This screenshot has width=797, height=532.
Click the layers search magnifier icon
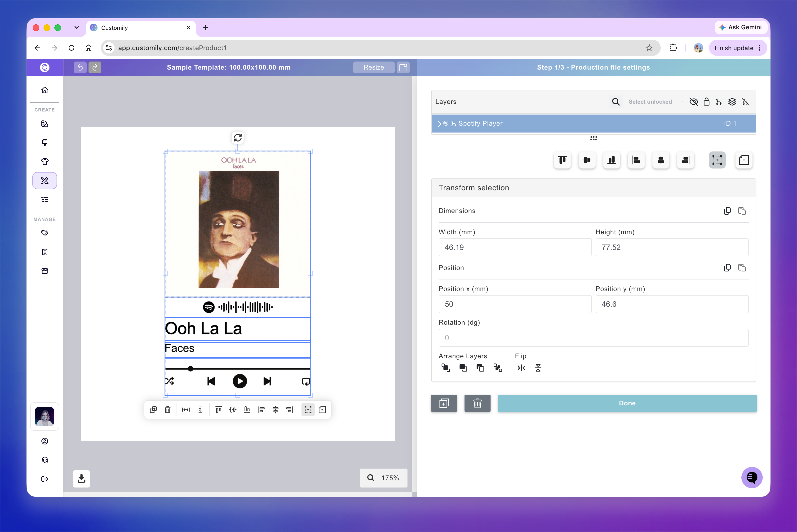(x=616, y=102)
